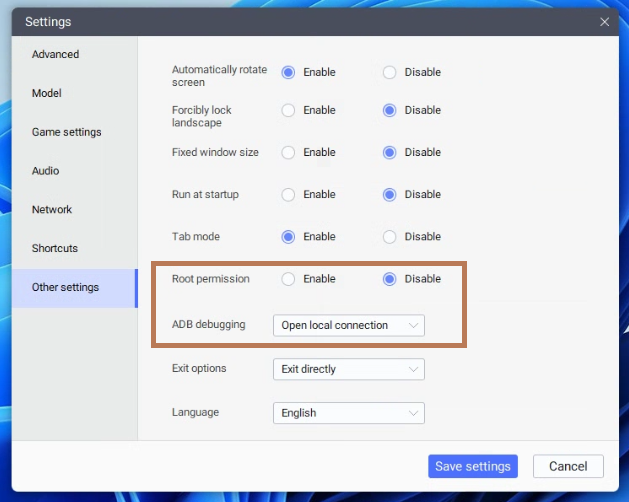Enable run at startup

point(289,194)
